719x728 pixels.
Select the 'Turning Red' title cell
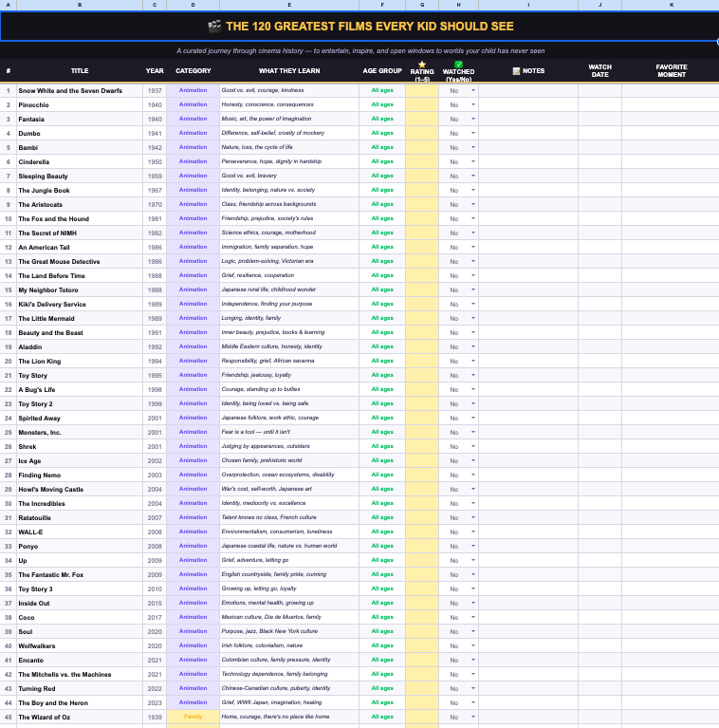(x=80, y=688)
